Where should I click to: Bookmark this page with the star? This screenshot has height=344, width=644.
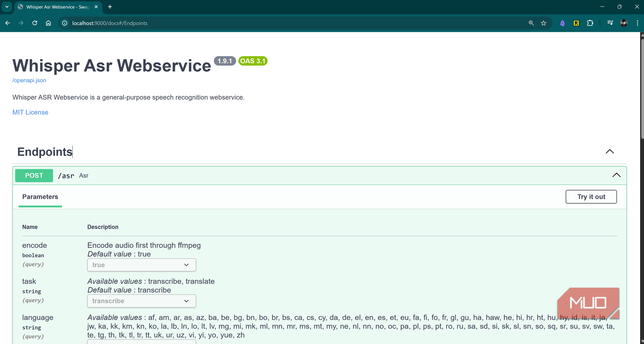click(x=544, y=23)
